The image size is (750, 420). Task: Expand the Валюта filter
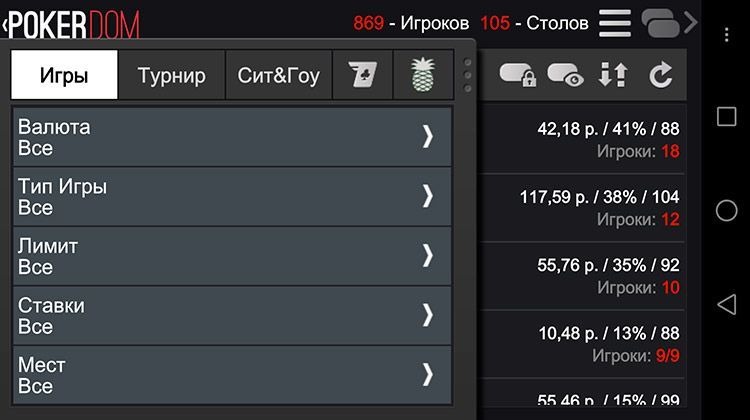(x=232, y=137)
